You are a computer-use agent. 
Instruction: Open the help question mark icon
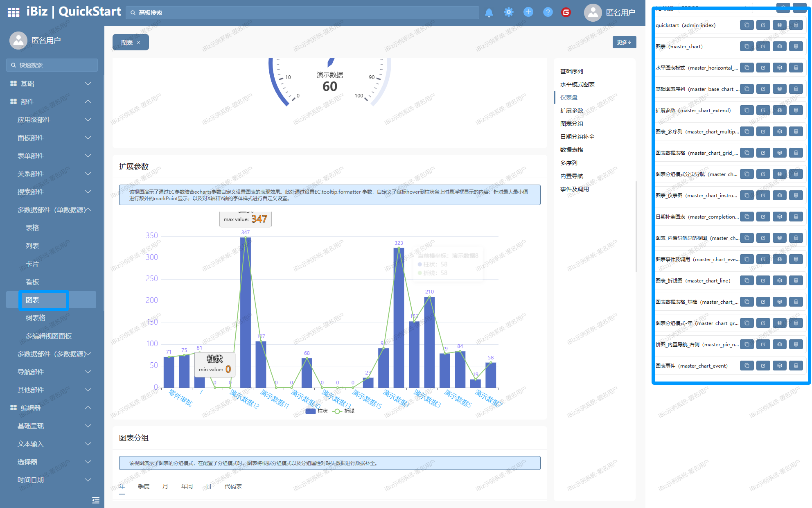pyautogui.click(x=548, y=12)
